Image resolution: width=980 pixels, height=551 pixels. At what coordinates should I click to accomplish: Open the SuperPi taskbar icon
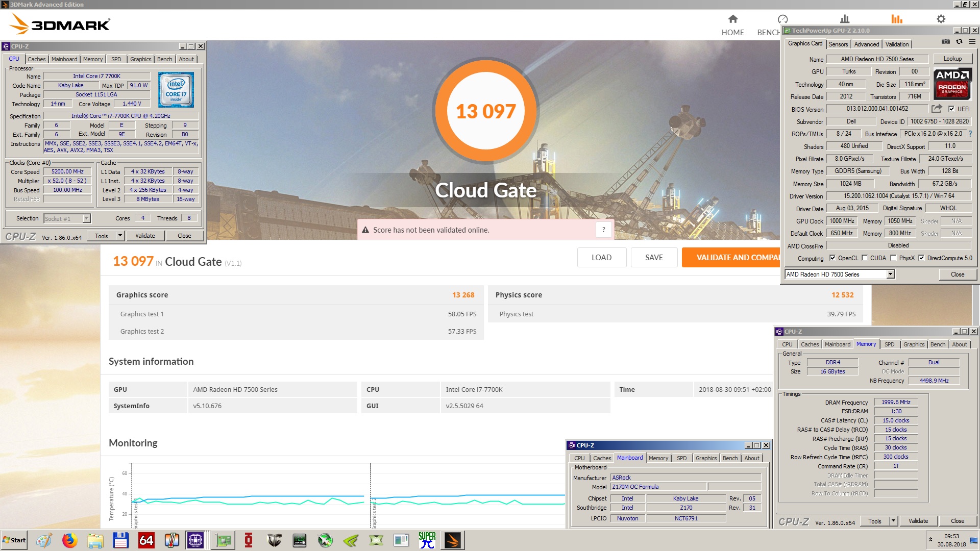coord(427,540)
